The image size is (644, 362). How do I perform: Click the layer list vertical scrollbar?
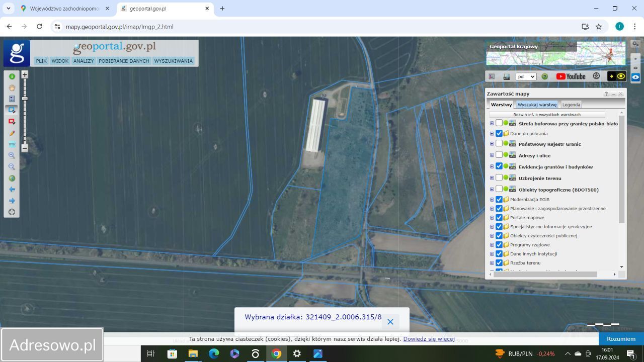coord(622,168)
